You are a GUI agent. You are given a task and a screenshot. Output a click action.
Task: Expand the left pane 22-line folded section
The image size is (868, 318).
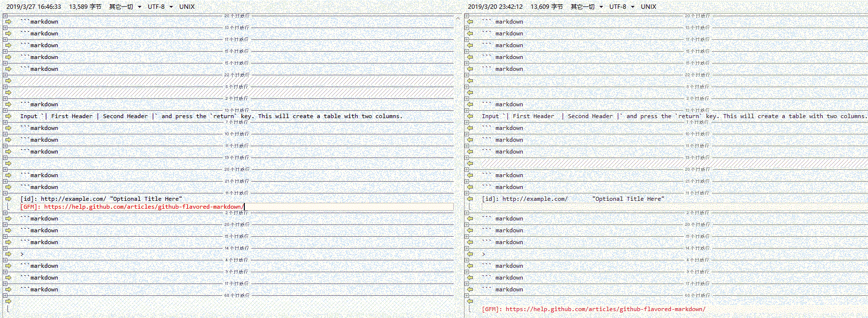point(5,75)
